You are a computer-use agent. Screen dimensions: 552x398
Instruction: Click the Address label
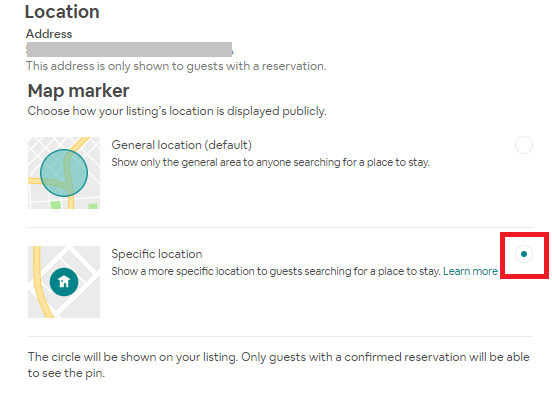(49, 34)
